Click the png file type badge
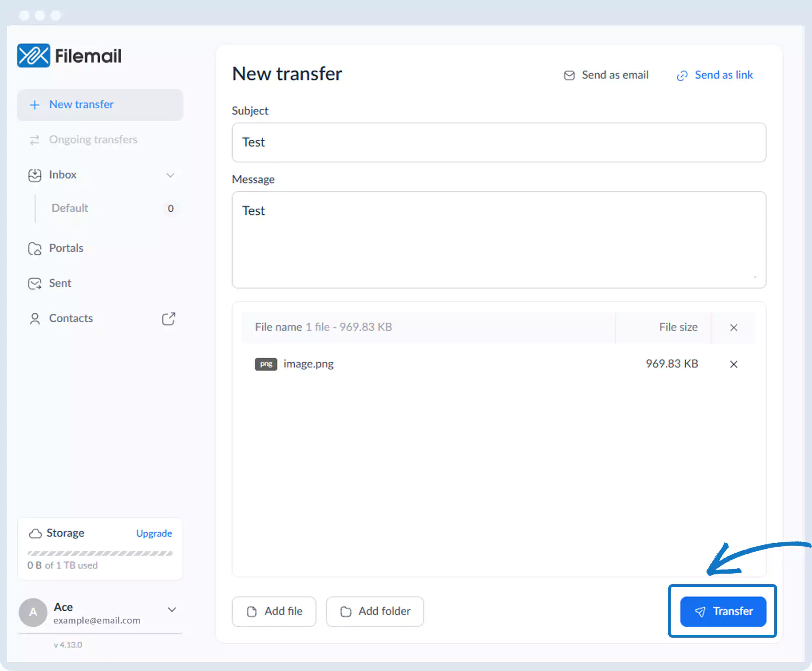 [x=266, y=364]
